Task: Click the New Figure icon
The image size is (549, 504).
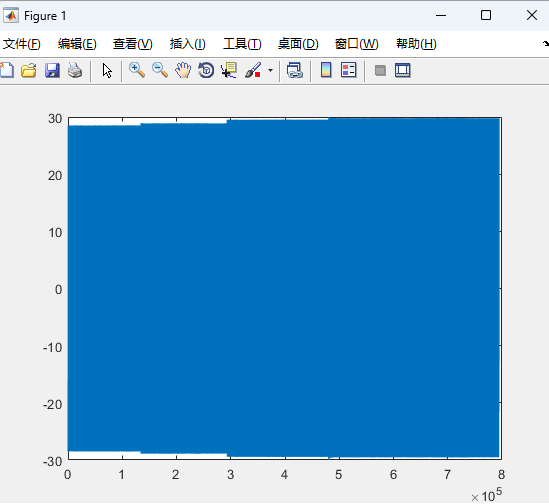Action: [x=6, y=70]
